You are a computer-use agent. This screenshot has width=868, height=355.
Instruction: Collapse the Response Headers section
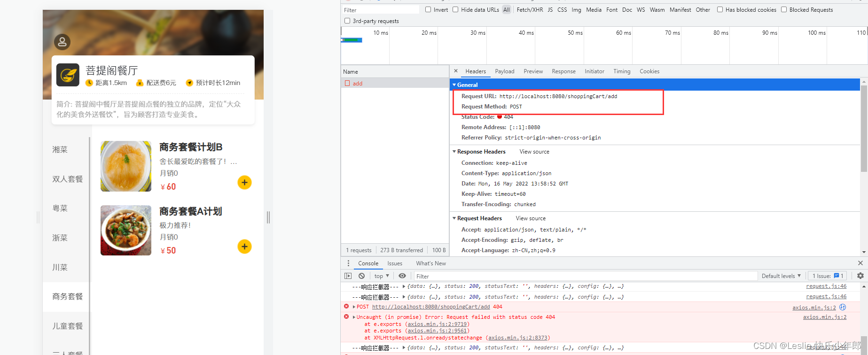[454, 152]
